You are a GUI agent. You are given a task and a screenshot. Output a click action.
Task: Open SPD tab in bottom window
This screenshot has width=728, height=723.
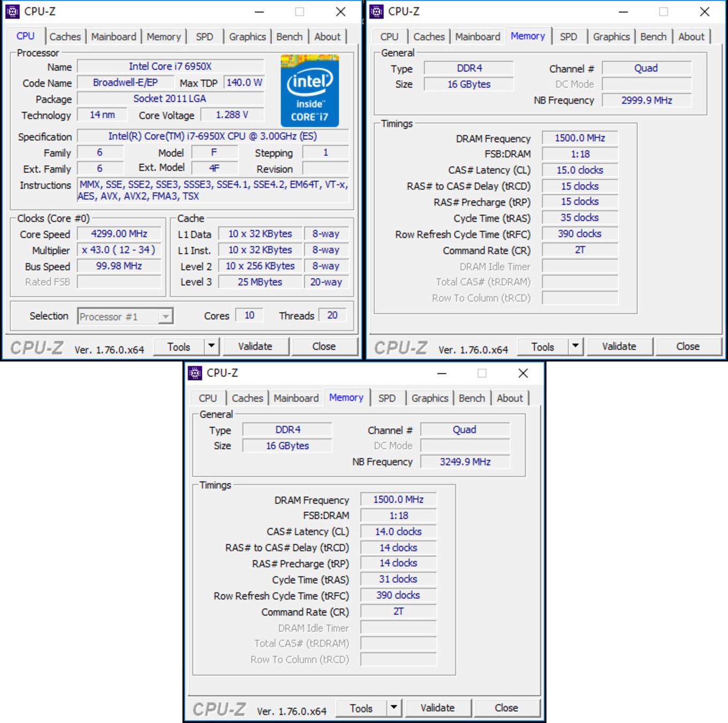coord(387,398)
